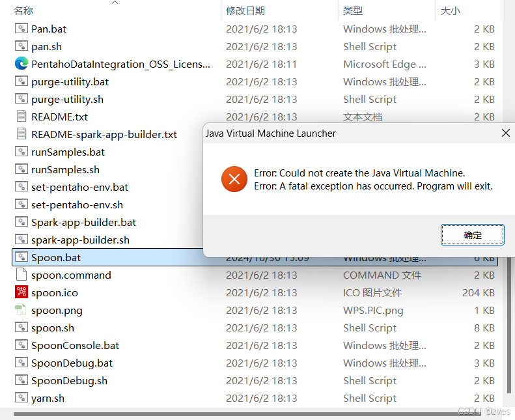The width and height of the screenshot is (515, 420).
Task: Select the Pan.bat file icon
Action: [21, 29]
